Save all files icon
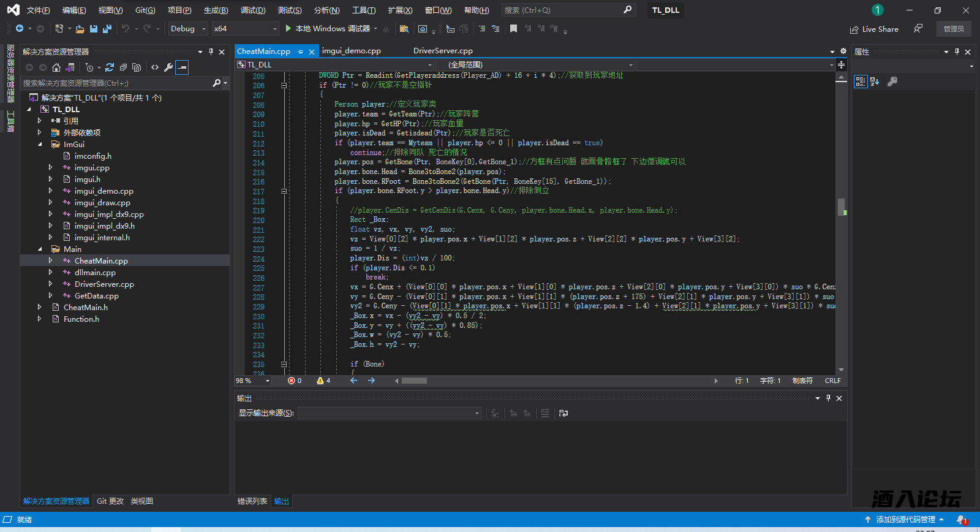 pyautogui.click(x=107, y=29)
